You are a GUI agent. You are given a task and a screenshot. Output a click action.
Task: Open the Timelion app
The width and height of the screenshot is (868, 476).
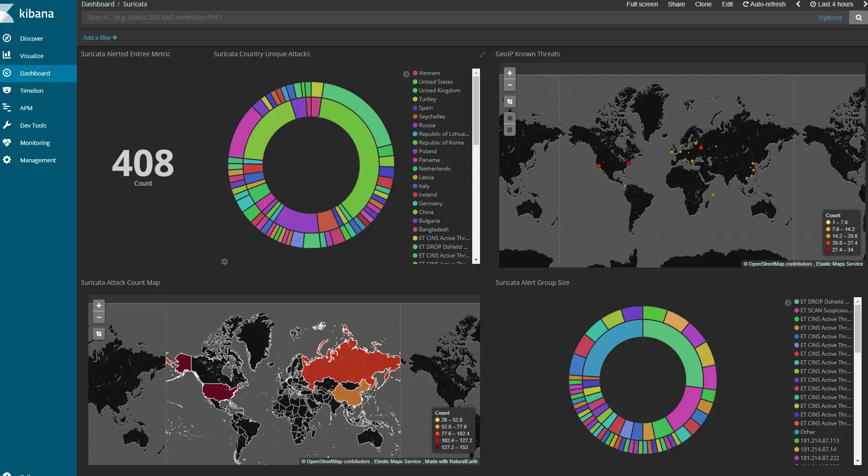32,91
